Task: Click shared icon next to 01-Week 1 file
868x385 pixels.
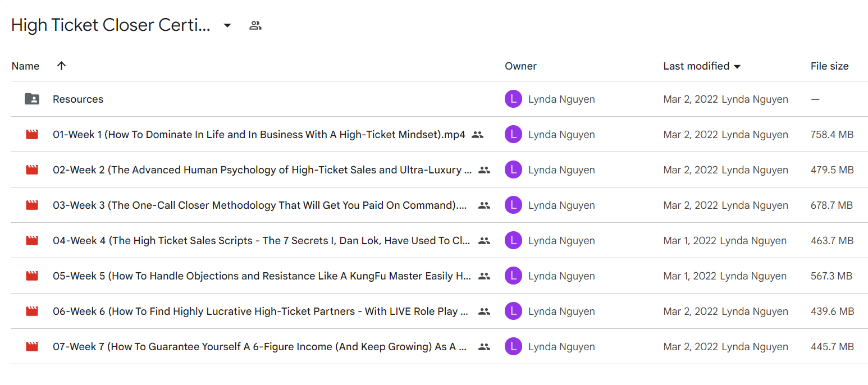Action: 477,135
